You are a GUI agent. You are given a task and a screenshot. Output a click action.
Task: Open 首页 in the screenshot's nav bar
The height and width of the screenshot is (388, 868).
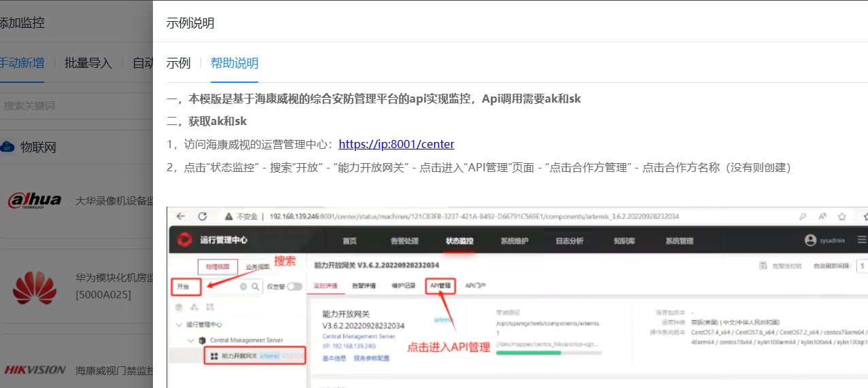[x=350, y=241]
